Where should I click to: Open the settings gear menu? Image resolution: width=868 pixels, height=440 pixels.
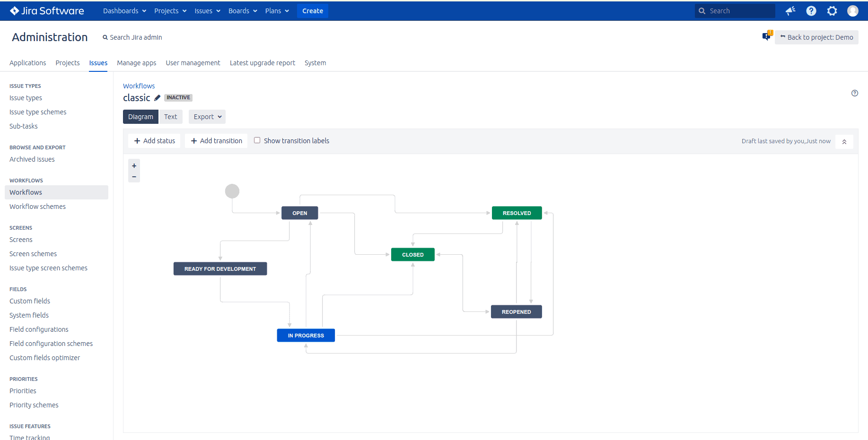pyautogui.click(x=832, y=11)
